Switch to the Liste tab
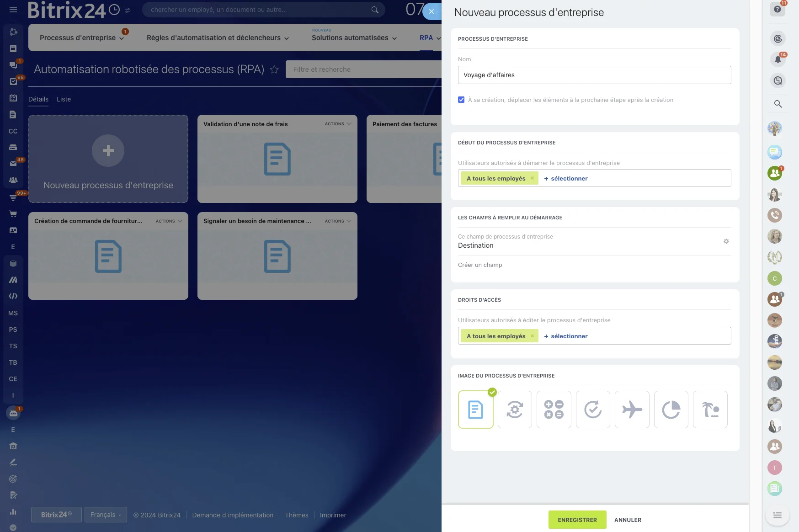The image size is (799, 532). tap(64, 99)
